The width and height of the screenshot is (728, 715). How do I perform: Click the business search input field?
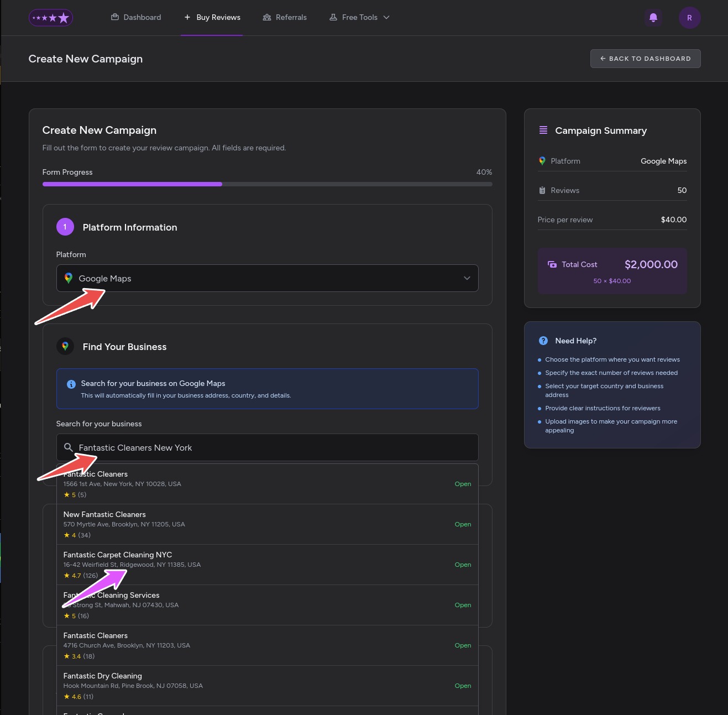267,447
